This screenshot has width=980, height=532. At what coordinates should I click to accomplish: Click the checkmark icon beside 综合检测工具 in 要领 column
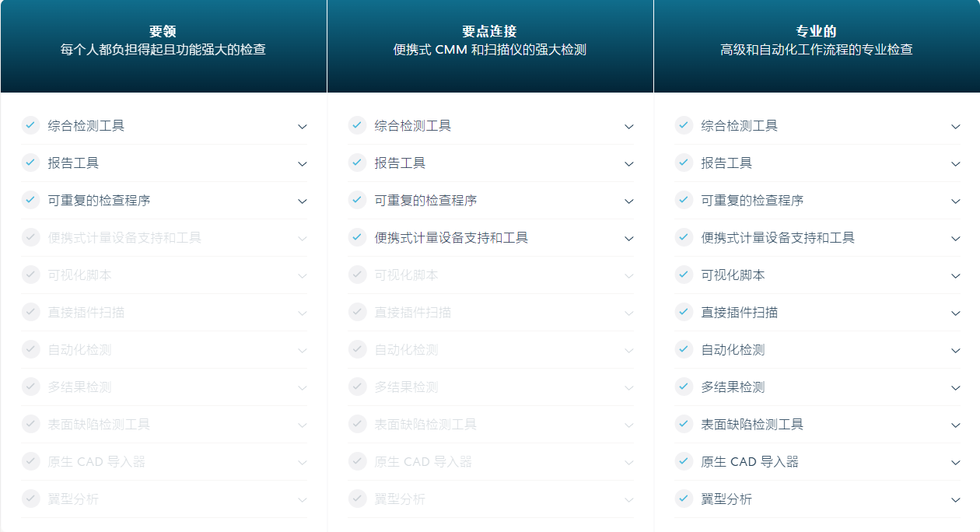31,126
